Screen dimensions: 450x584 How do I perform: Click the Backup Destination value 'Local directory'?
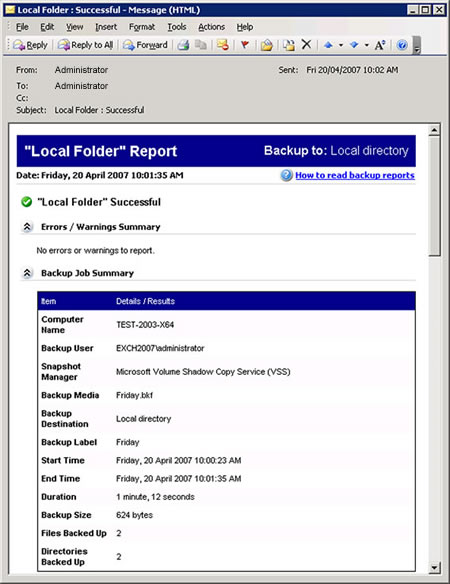143,419
